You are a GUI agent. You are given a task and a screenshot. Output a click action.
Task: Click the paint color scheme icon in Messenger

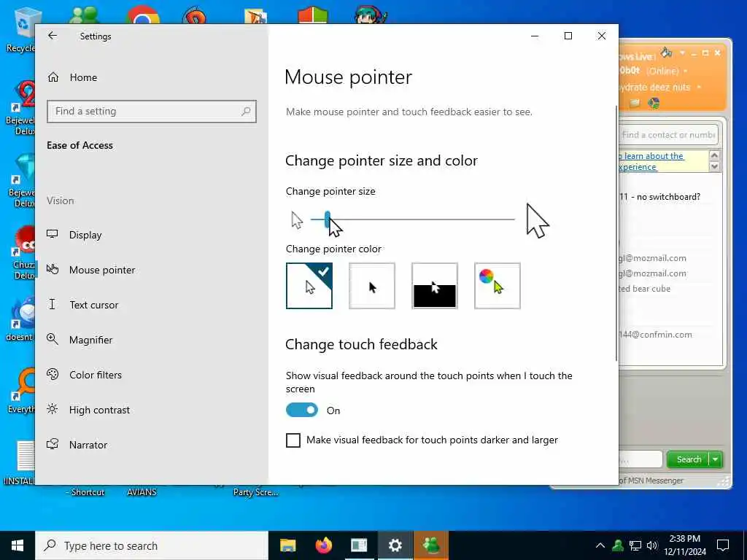coord(666,52)
